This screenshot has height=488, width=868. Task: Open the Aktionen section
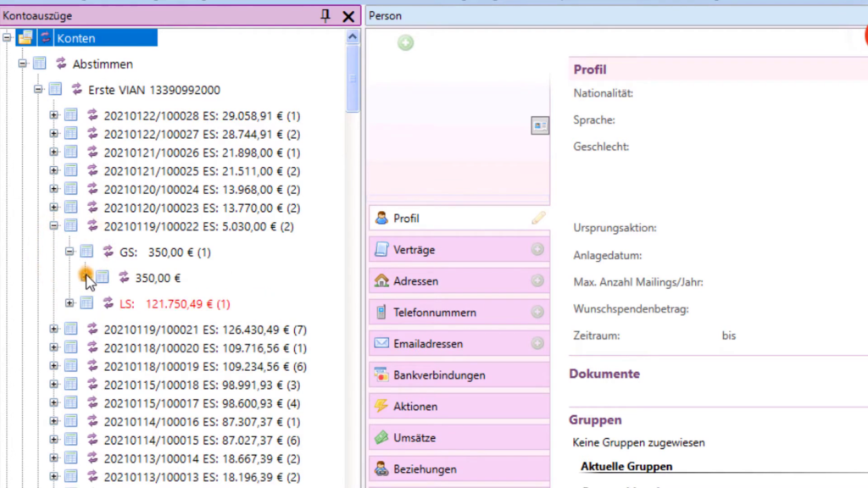pos(459,407)
